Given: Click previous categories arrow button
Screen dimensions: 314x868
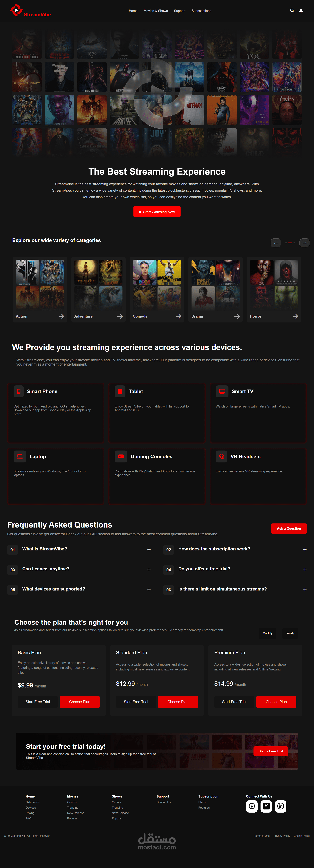Looking at the screenshot, I should coord(276,243).
